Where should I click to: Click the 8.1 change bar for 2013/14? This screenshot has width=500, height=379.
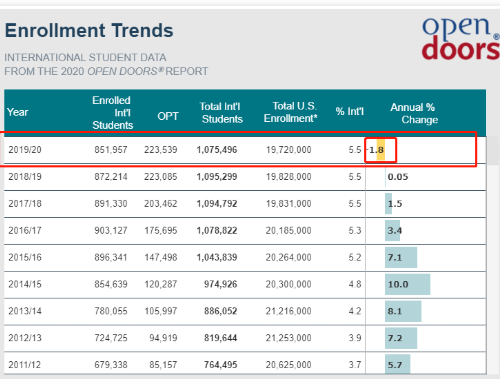coord(403,311)
